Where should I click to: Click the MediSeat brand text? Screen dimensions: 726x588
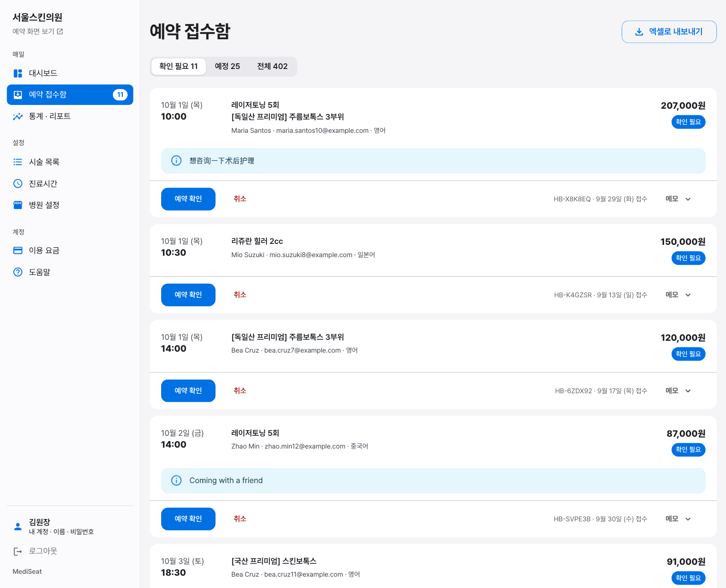tap(27, 571)
